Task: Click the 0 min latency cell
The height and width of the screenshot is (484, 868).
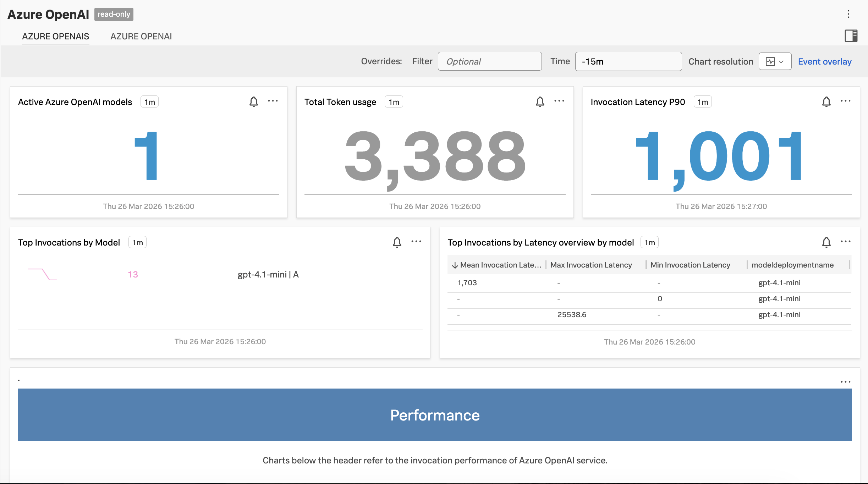Action: coord(660,299)
